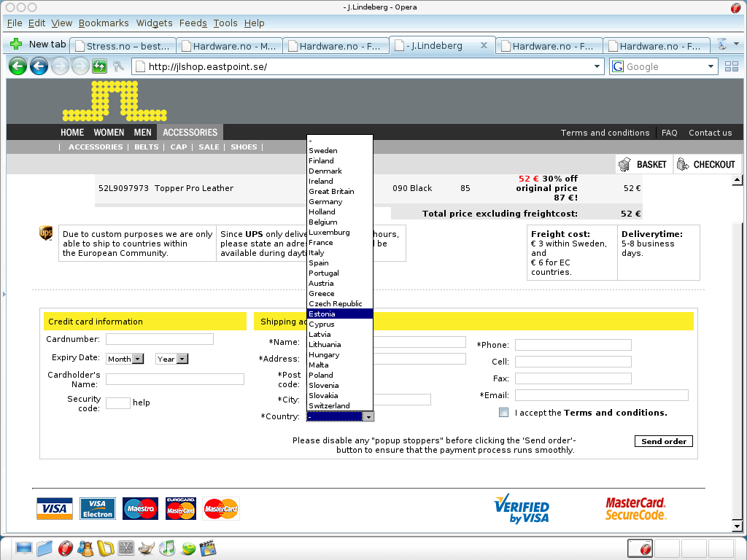Viewport: 747px width, 560px height.
Task: Open the wand key icon in toolbar
Action: click(x=119, y=66)
